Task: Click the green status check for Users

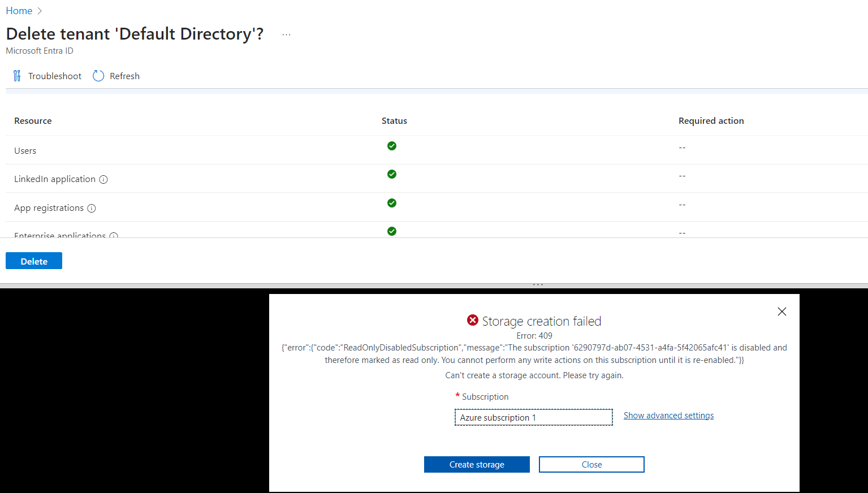Action: [x=392, y=146]
